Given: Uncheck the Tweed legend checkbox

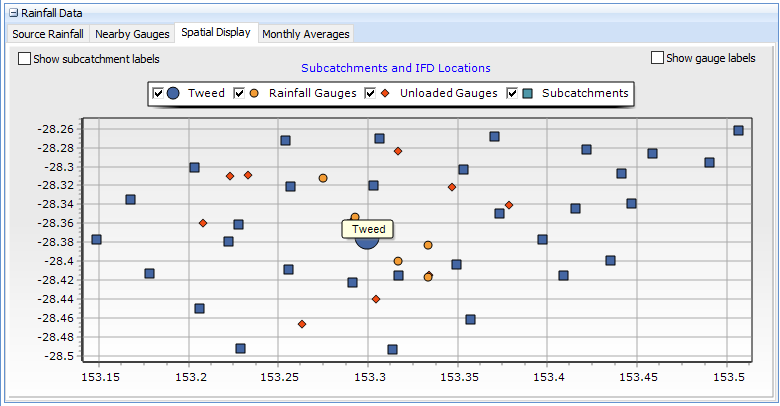Looking at the screenshot, I should coord(157,93).
